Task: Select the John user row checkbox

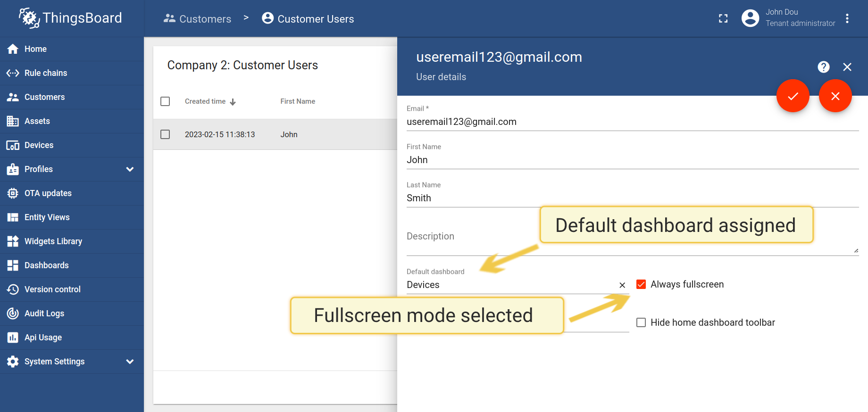Action: click(x=165, y=134)
